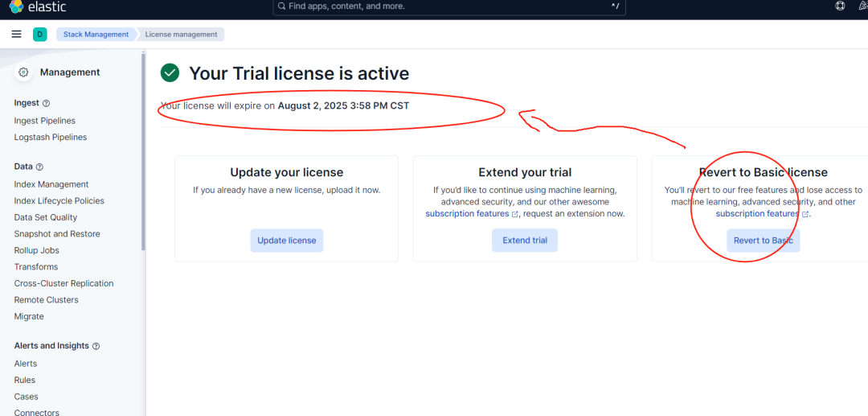868x416 pixels.
Task: Click external link icon in Revert card
Action: 805,214
